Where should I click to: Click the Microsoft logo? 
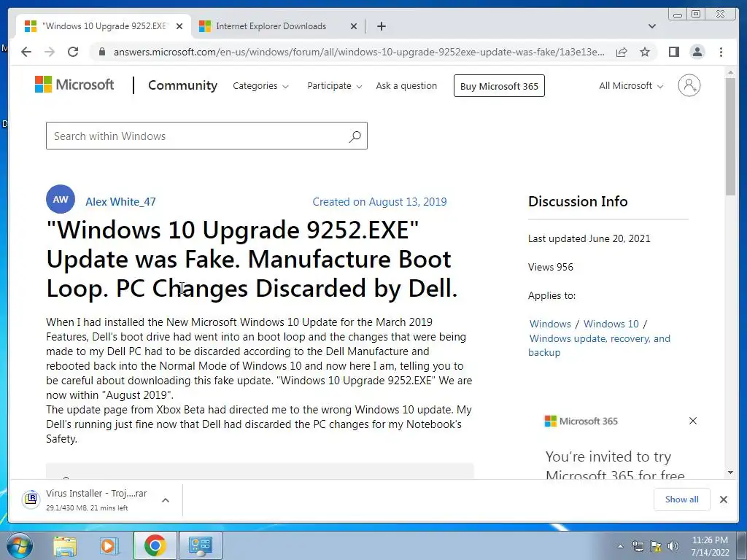pos(74,85)
